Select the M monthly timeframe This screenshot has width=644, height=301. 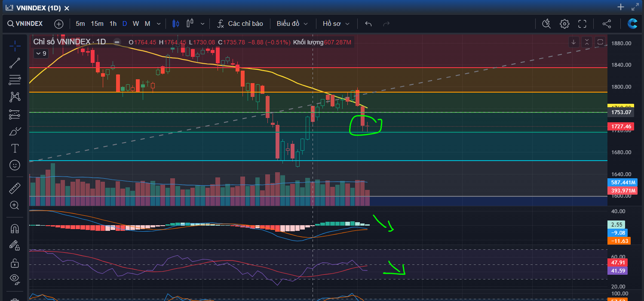tap(147, 24)
